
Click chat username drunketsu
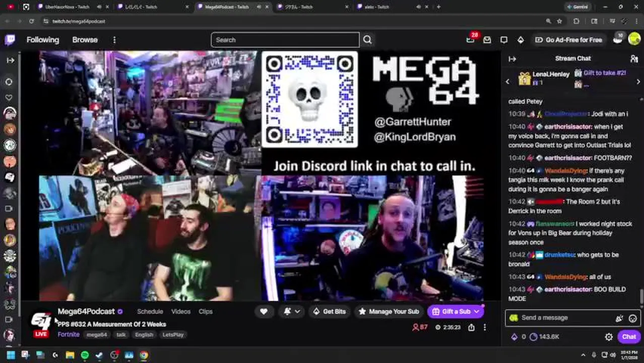click(x=559, y=255)
